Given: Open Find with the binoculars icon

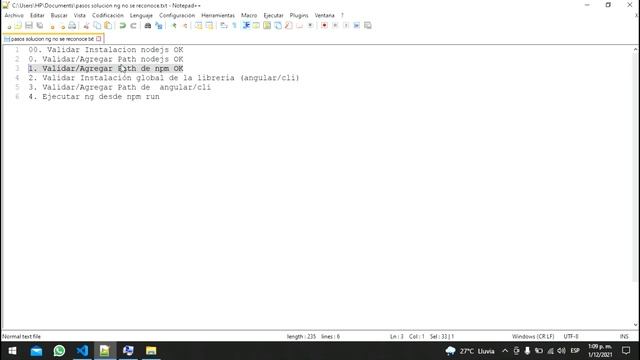Looking at the screenshot, I should pos(148,26).
